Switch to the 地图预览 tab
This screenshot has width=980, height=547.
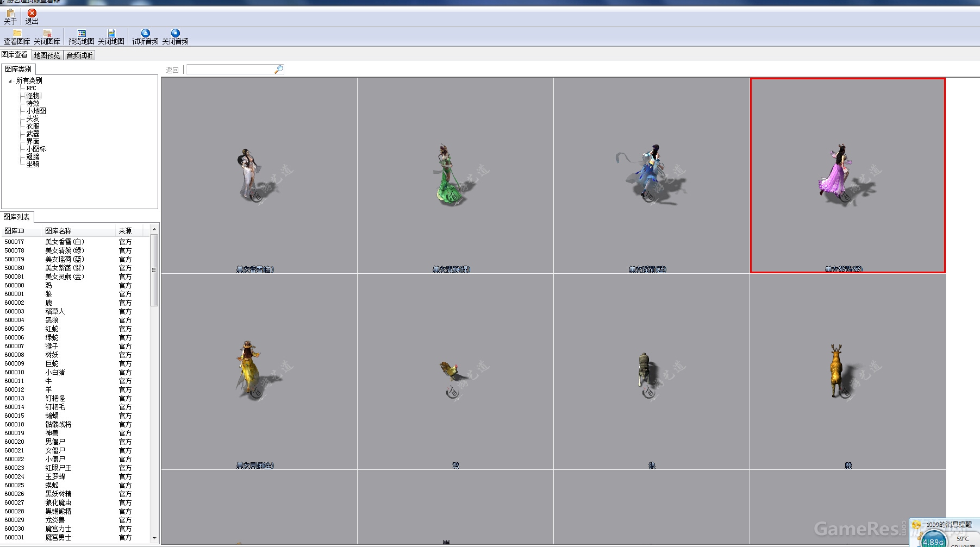47,55
